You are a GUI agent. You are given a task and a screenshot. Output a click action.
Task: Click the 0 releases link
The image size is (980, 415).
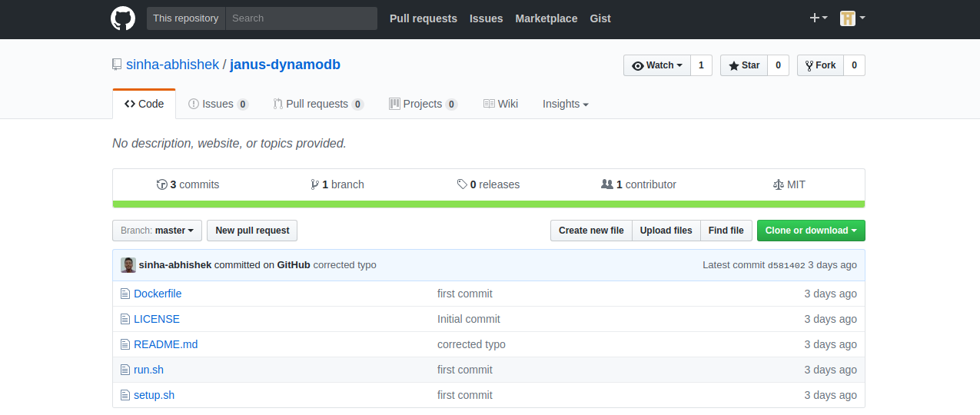click(488, 184)
